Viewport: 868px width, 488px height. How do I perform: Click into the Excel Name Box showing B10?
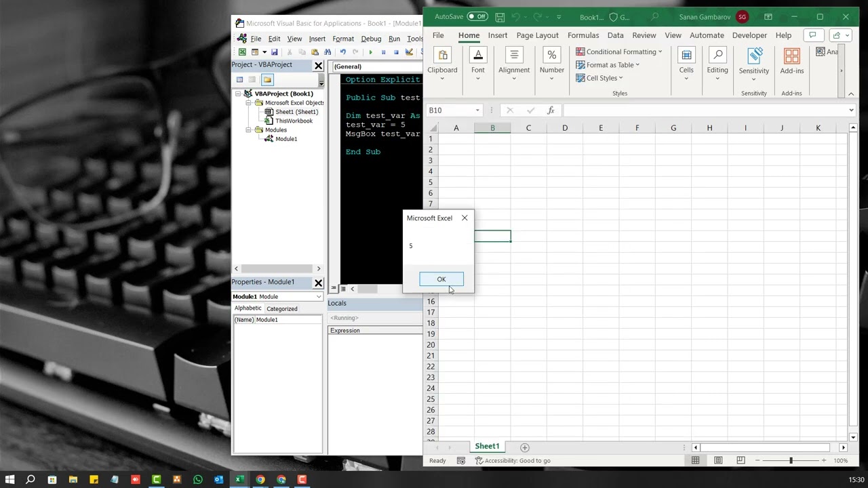pos(450,110)
